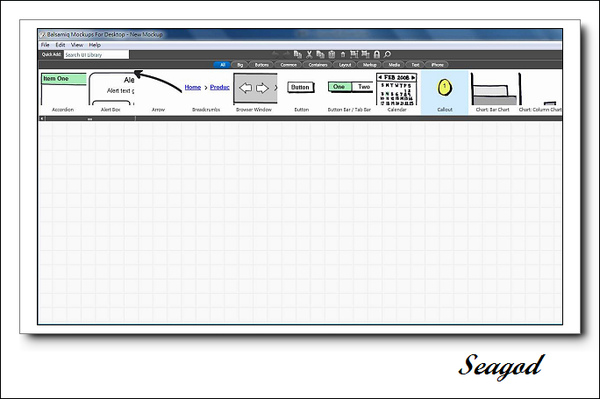This screenshot has height=399, width=600.
Task: Select the All library category
Action: 222,65
